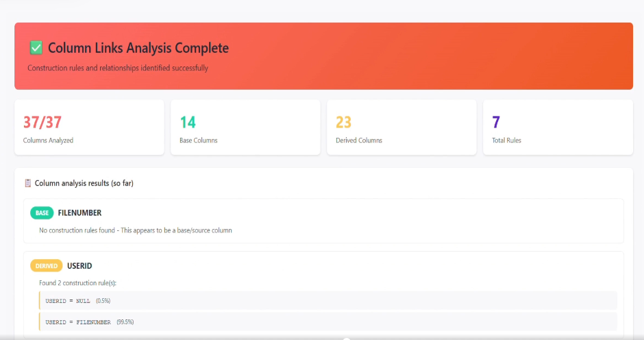Click the No construction rules found message

[136, 230]
